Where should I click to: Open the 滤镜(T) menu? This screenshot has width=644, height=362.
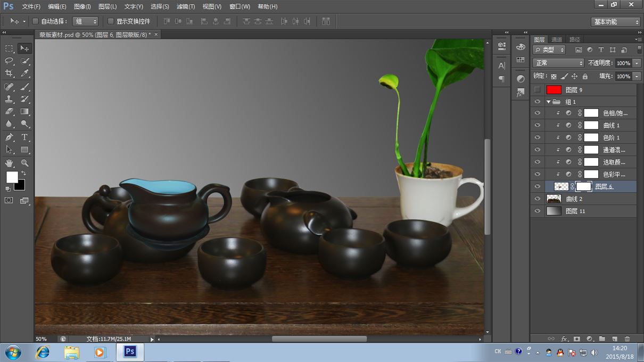pos(186,6)
